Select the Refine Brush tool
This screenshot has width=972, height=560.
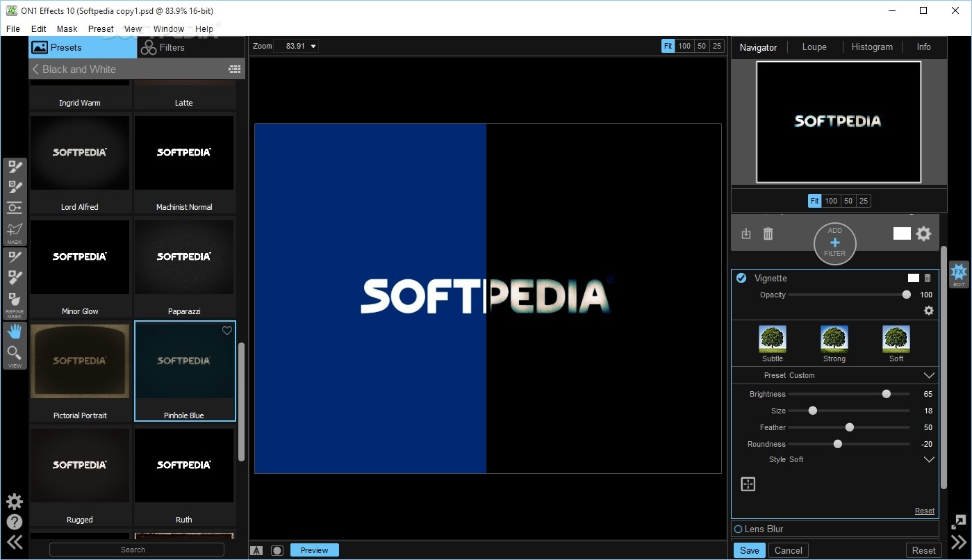coord(15,258)
